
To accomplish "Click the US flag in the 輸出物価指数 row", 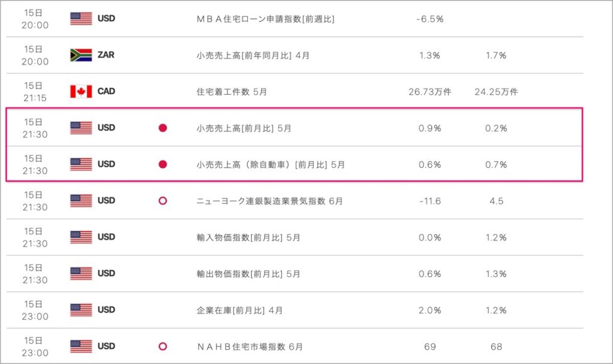I will (81, 274).
